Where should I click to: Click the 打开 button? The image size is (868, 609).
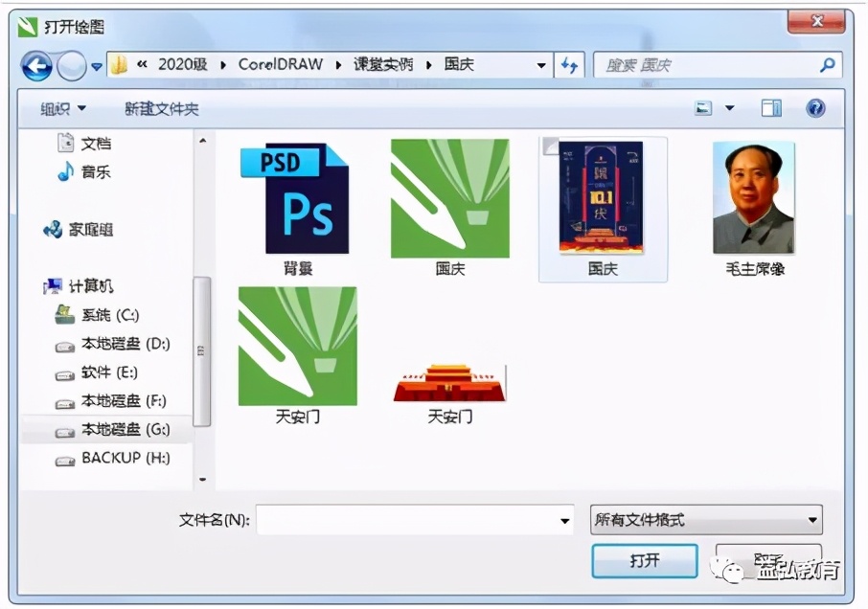[x=644, y=562]
